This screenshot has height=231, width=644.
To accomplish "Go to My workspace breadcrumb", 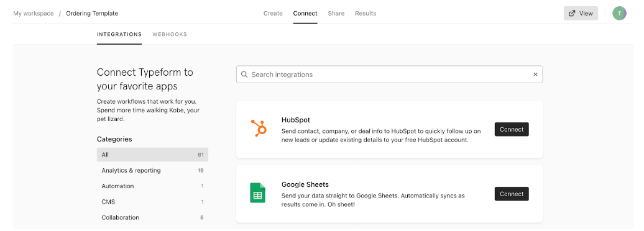I will click(34, 13).
